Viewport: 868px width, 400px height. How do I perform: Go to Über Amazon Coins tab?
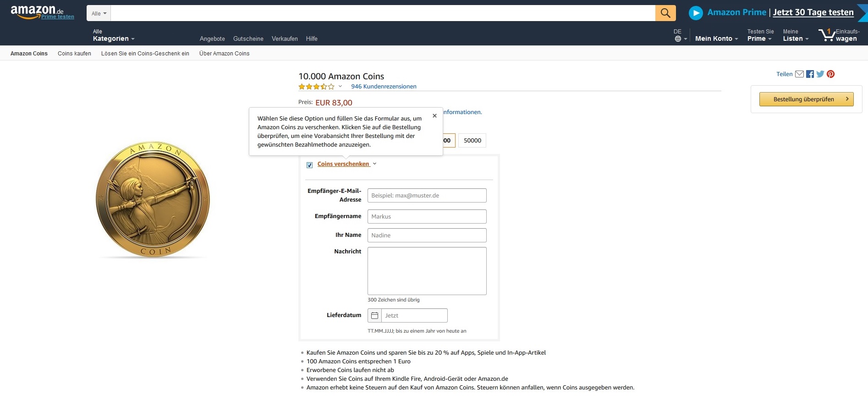(x=224, y=54)
